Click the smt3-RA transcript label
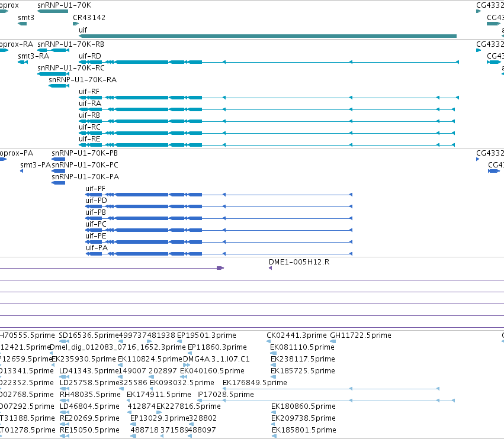The width and height of the screenshot is (504, 439). pyautogui.click(x=33, y=56)
